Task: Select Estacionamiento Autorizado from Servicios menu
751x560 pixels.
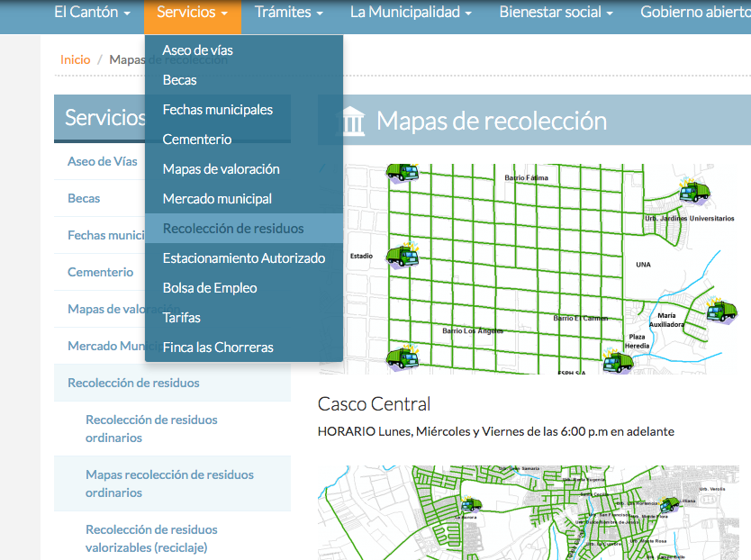Action: [x=243, y=258]
